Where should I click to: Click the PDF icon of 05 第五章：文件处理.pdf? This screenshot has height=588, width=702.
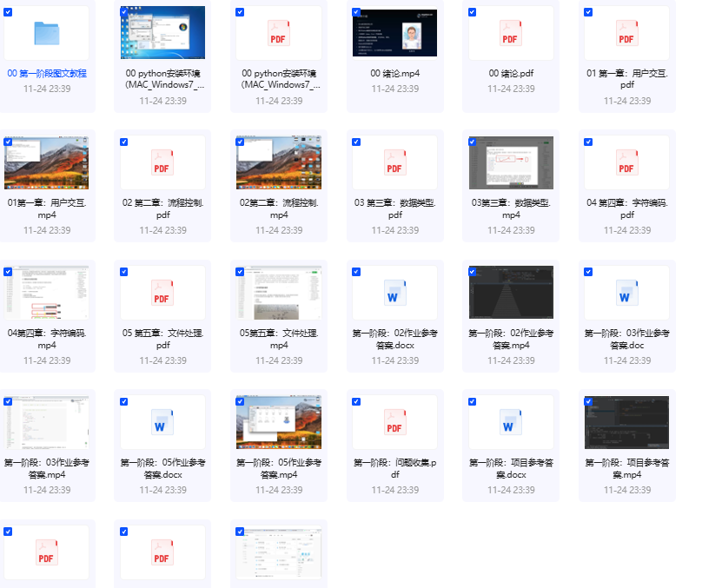pos(162,293)
